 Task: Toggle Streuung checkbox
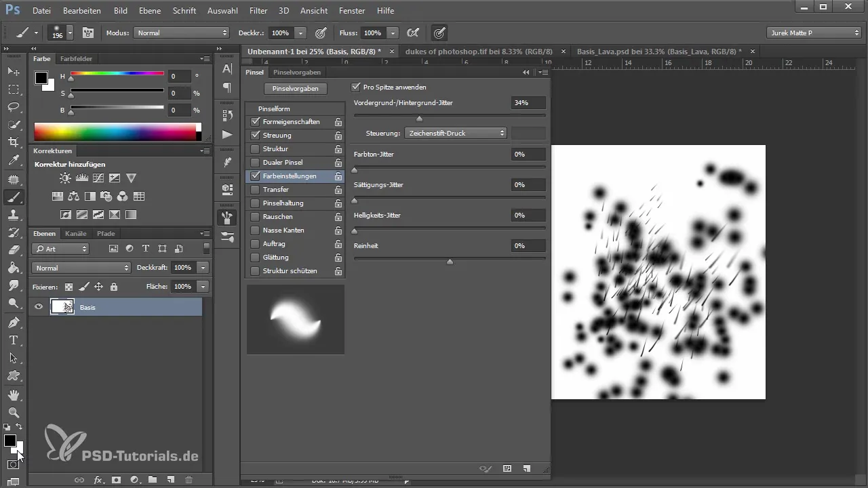click(255, 136)
